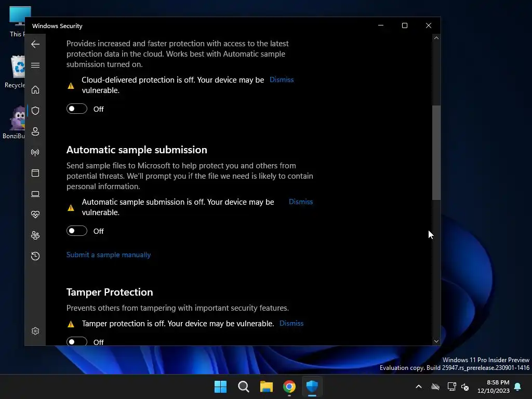Open the clock showing 8:58 PM

click(494, 387)
